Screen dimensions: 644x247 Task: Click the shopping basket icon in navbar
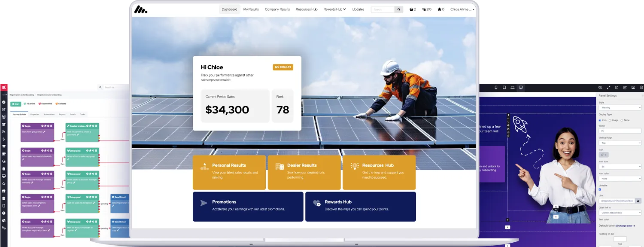click(412, 9)
